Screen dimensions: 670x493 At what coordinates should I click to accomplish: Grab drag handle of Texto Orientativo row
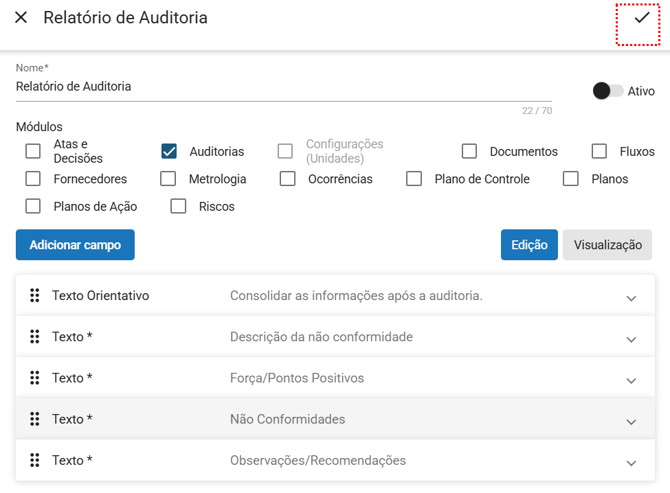coord(35,296)
